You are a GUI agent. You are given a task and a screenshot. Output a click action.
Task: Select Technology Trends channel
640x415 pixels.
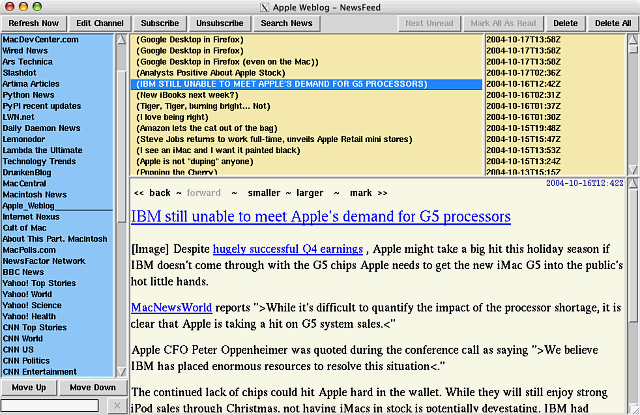(x=57, y=161)
